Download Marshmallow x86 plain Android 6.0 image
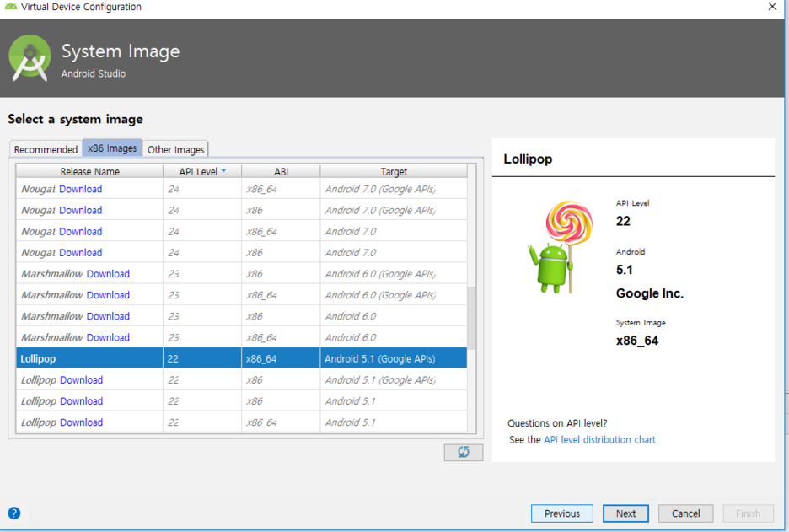 click(x=108, y=315)
